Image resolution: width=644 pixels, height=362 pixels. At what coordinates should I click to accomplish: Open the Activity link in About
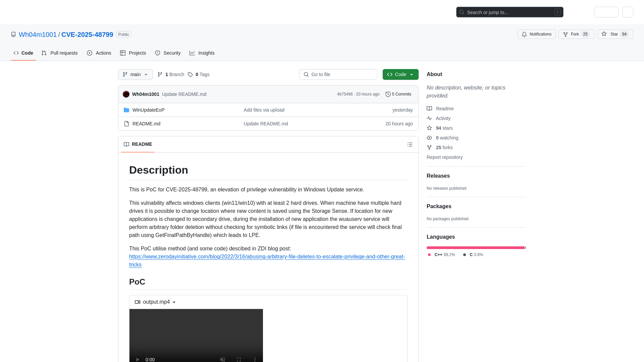(439, 118)
